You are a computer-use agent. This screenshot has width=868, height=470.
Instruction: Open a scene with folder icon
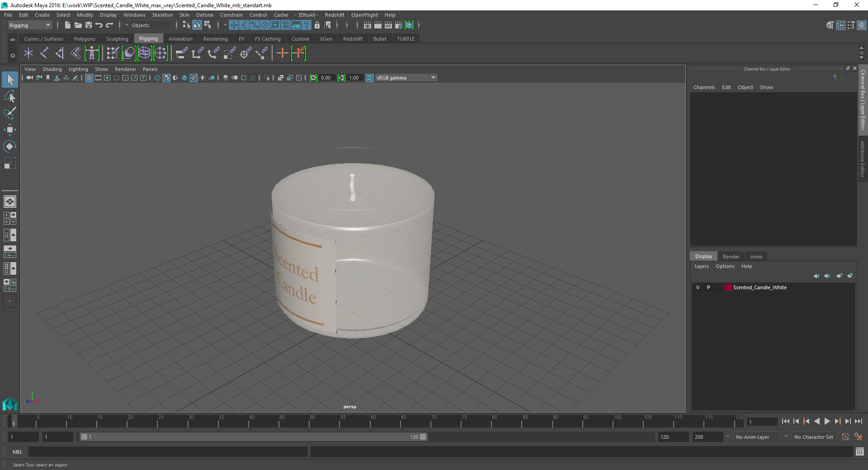[78, 25]
